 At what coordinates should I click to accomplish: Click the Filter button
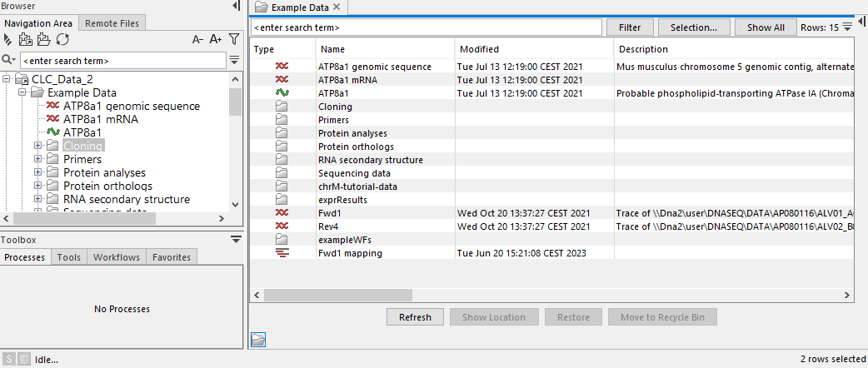pos(630,27)
